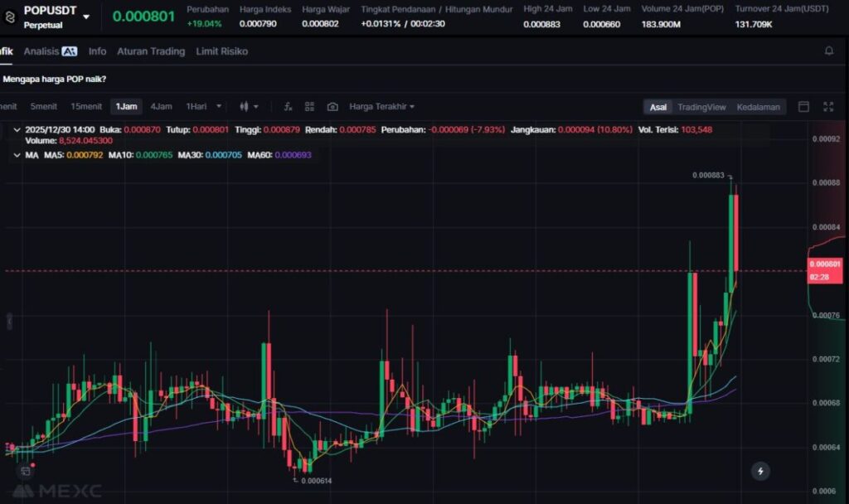Switch chart view to Kedalaman
This screenshot has height=504, width=849.
coord(758,107)
